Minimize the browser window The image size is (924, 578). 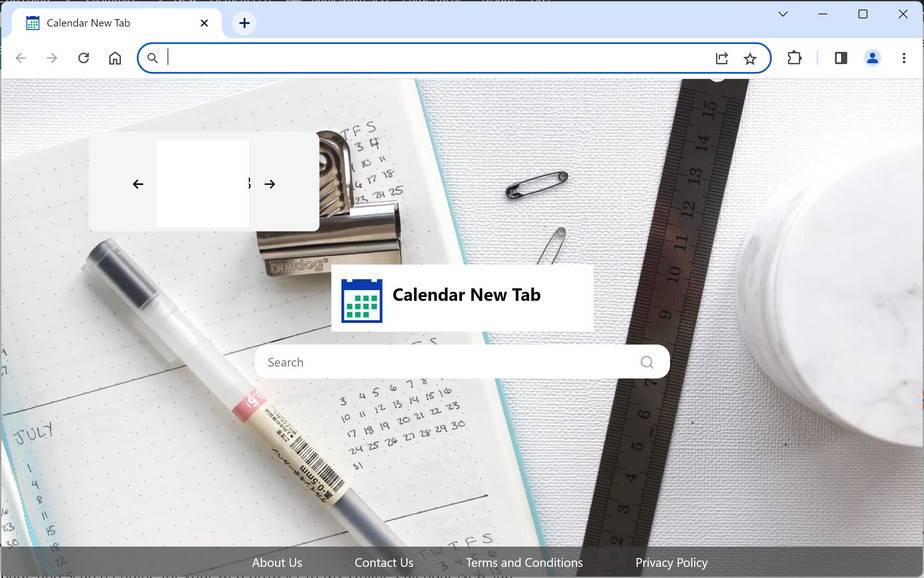(x=823, y=14)
